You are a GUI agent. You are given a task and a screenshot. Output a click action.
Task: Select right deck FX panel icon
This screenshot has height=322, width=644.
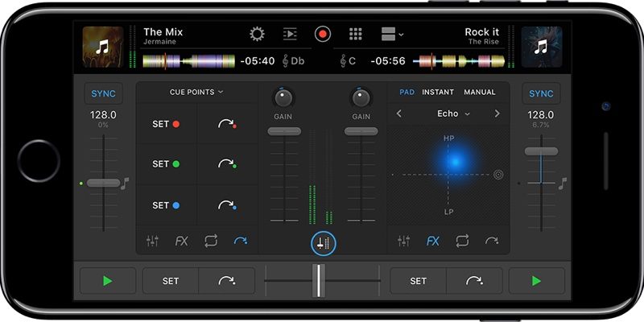pyautogui.click(x=433, y=241)
